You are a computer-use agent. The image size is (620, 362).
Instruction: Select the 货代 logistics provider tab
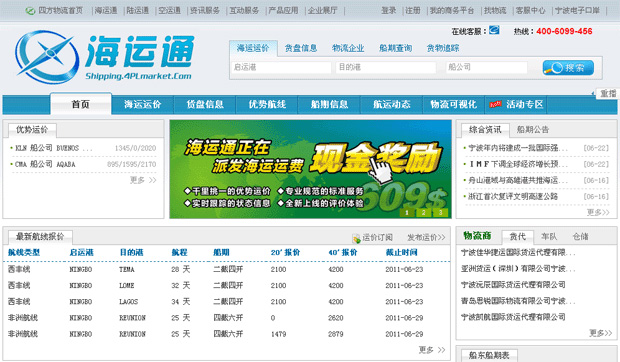point(518,237)
